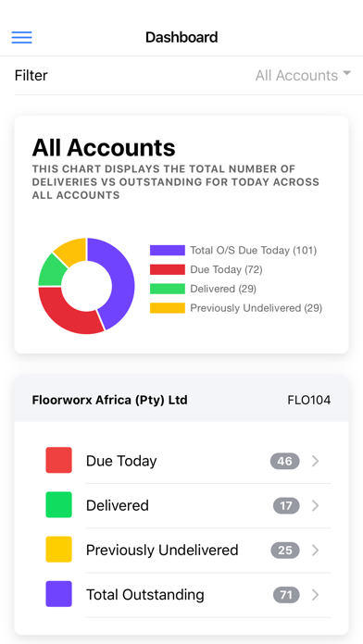This screenshot has height=644, width=363.
Task: Click the red Due Today square icon
Action: point(58,460)
